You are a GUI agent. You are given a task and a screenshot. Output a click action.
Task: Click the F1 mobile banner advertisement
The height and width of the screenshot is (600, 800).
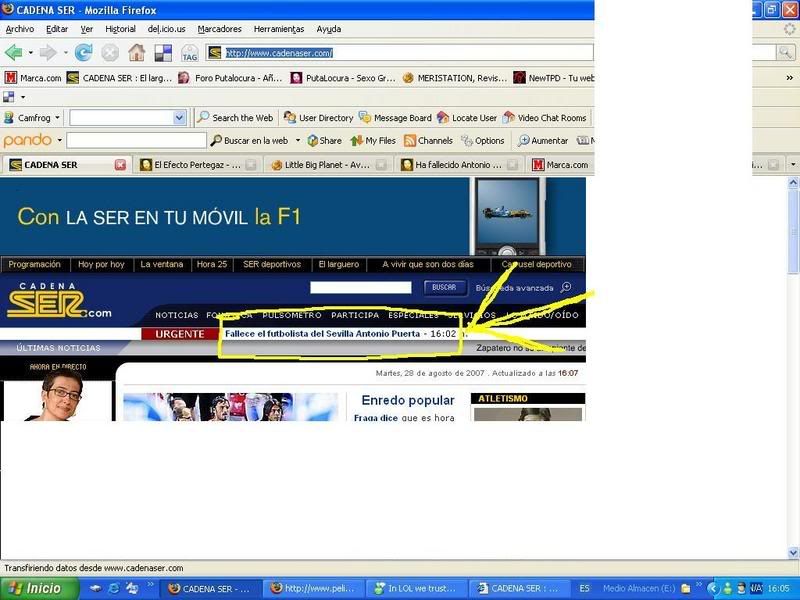[x=293, y=216]
